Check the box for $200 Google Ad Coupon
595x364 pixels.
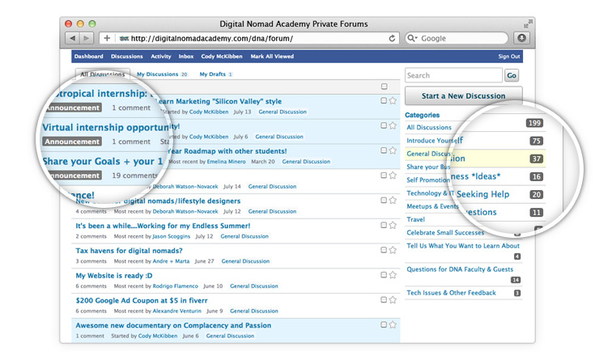click(384, 300)
